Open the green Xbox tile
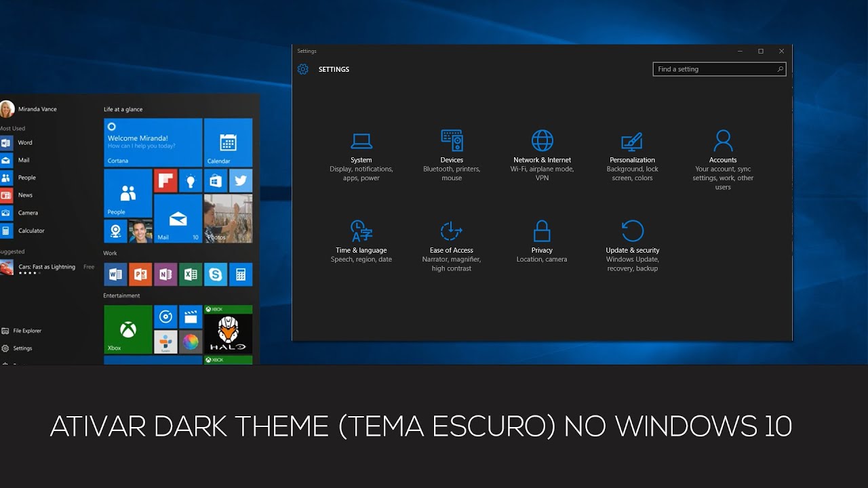The height and width of the screenshot is (488, 868). (x=127, y=329)
